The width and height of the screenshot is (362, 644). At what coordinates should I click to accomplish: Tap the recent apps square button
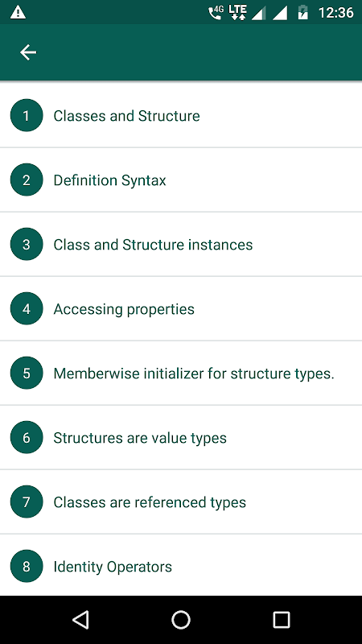[282, 619]
